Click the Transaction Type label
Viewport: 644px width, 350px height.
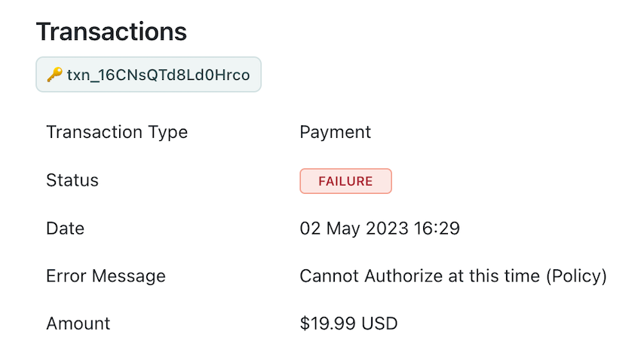(117, 132)
